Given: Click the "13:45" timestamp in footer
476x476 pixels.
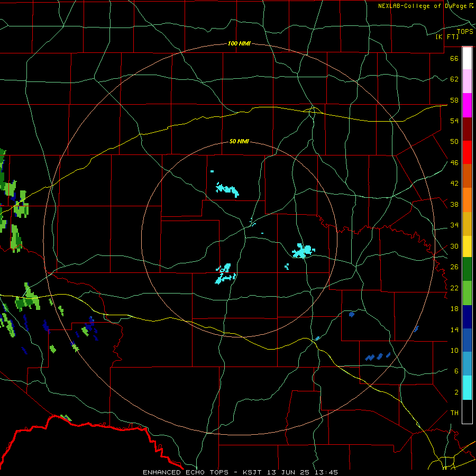Looking at the screenshot, I should coord(325,472).
